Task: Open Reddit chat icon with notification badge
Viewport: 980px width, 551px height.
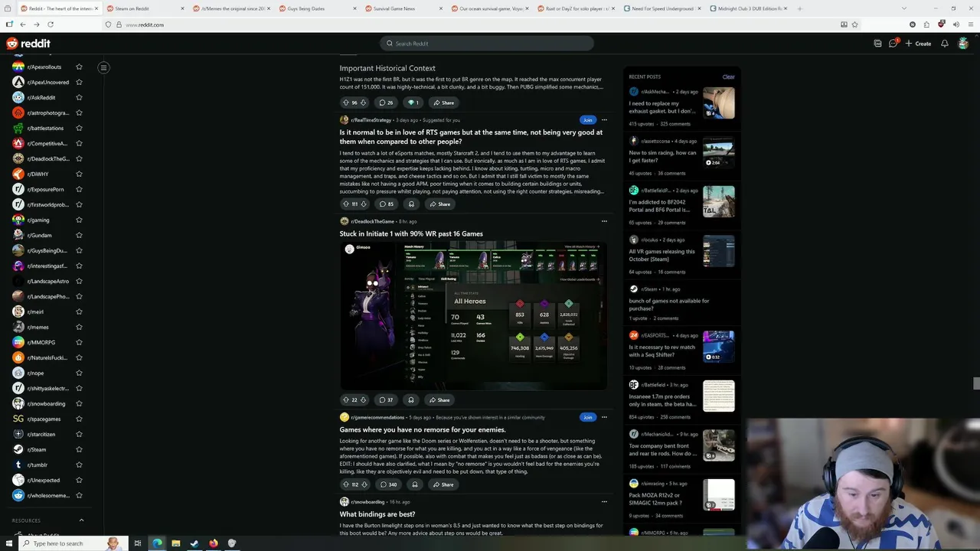Action: coord(893,44)
